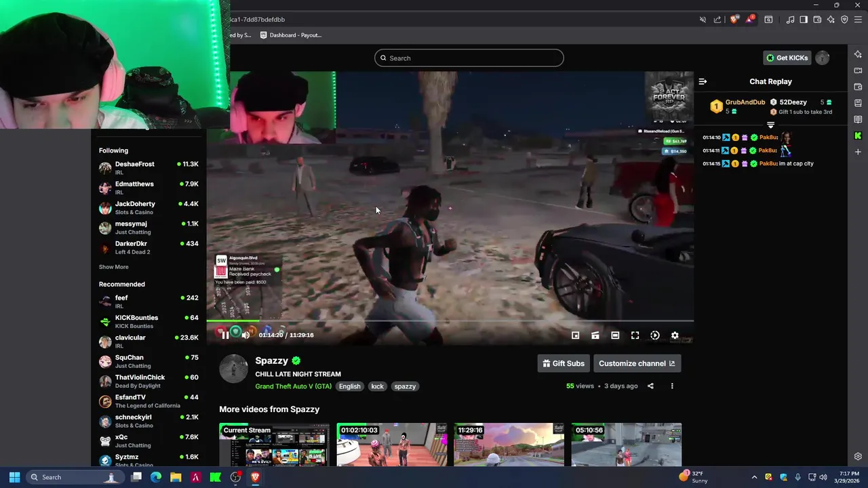Select the spazzy tag

coord(405,386)
